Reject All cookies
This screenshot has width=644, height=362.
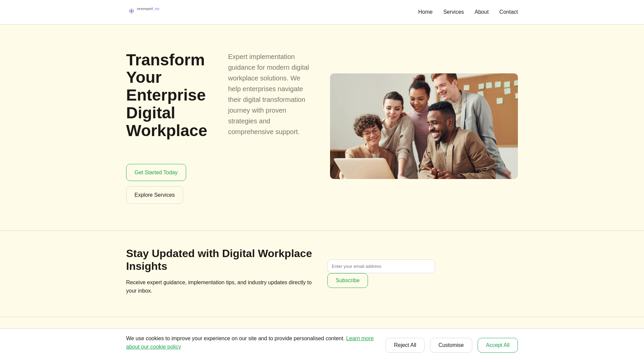[x=405, y=345]
